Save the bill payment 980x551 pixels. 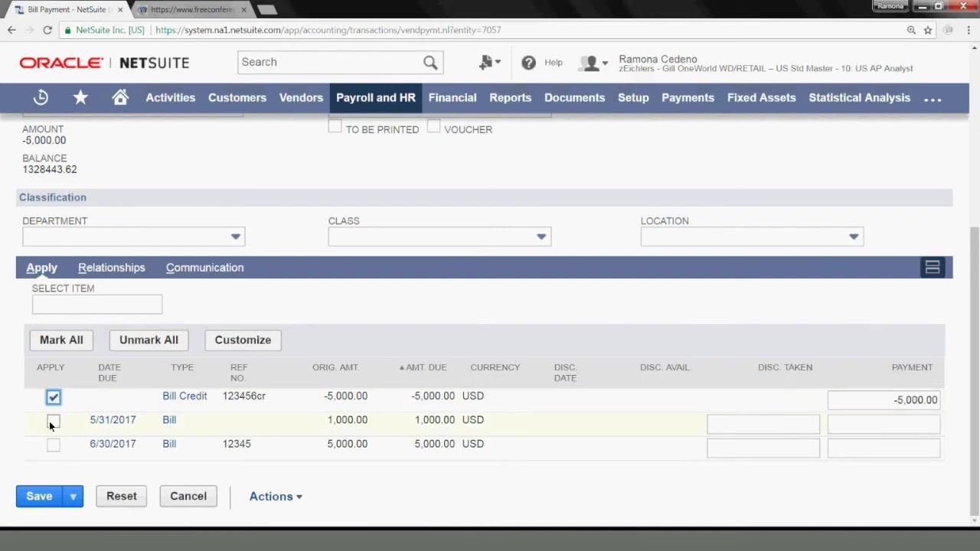click(39, 496)
